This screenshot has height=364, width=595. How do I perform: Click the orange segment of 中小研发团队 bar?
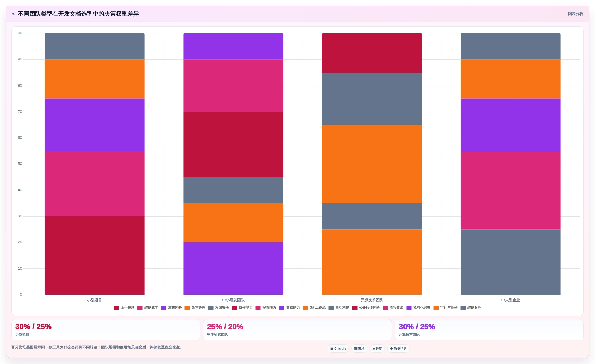[x=233, y=223]
